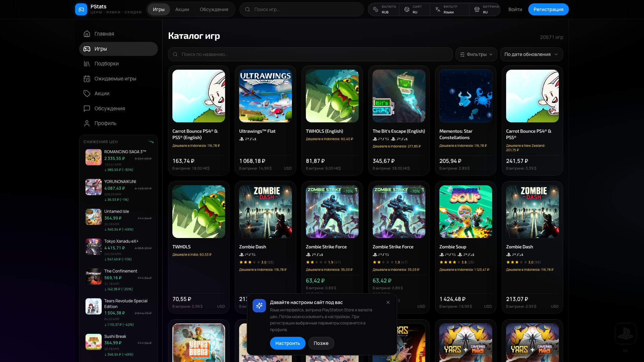644x362 pixels.
Task: Open The Confinement price drop entry
Action: 118,280
